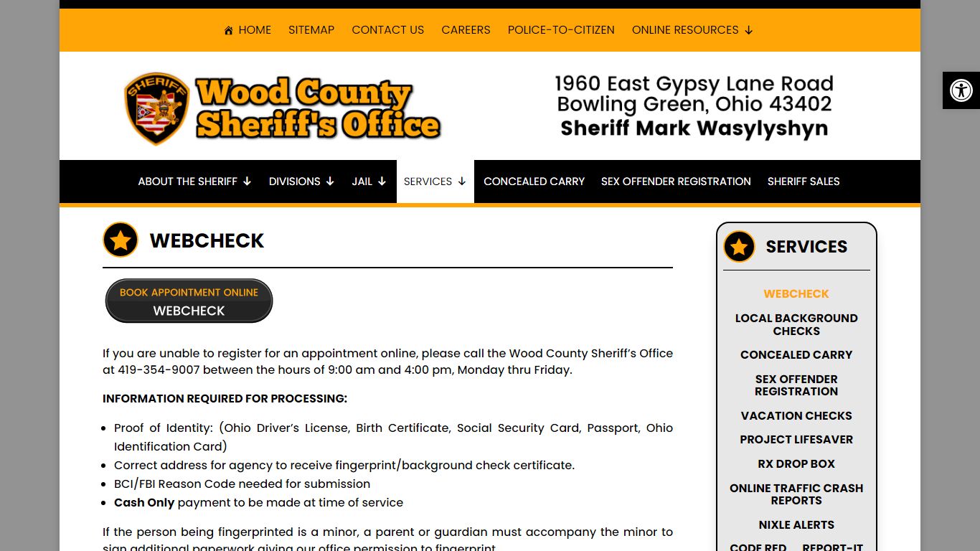Open CONCEALED CARRY in the Services sidebar
This screenshot has height=551, width=980.
[796, 355]
